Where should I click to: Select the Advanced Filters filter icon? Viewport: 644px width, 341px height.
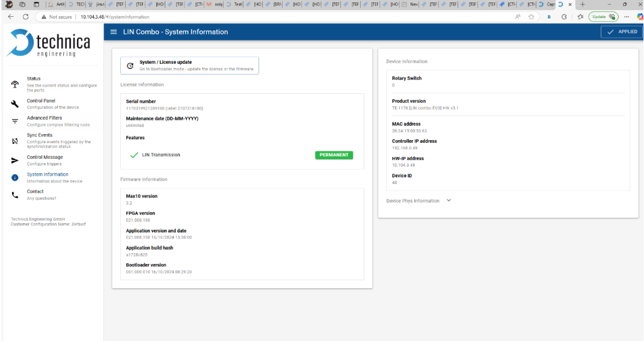[14, 121]
